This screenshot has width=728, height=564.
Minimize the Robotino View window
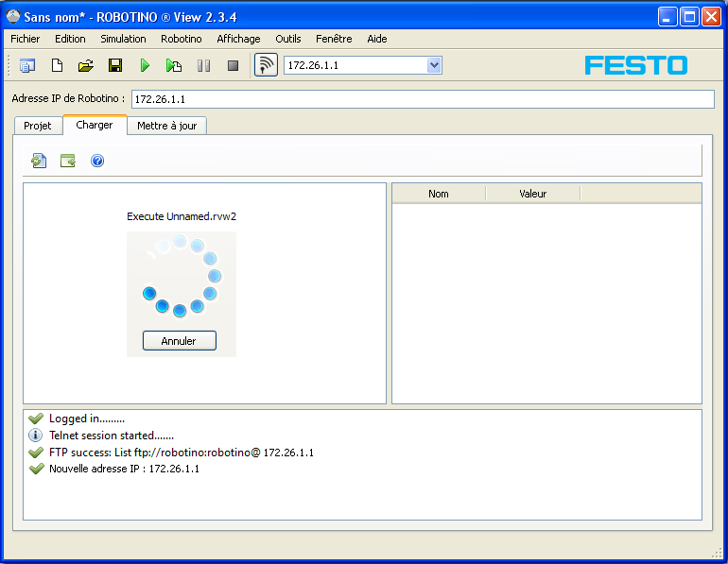tap(667, 17)
